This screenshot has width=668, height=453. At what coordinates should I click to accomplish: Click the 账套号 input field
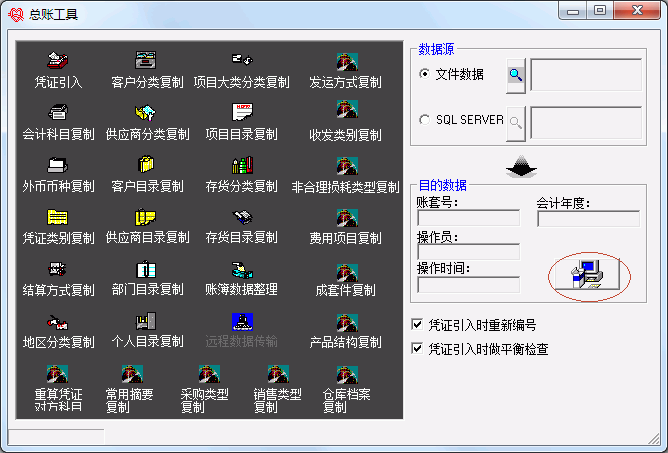469,218
